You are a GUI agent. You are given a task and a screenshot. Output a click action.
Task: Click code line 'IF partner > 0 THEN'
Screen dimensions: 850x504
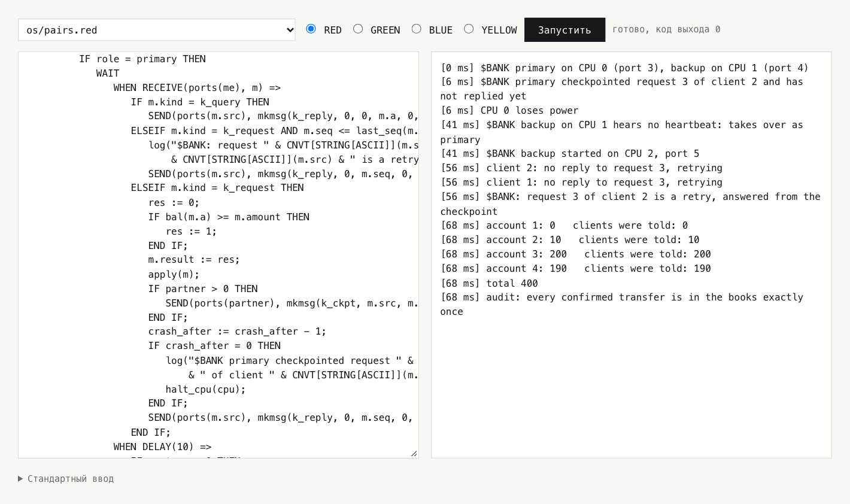(203, 289)
